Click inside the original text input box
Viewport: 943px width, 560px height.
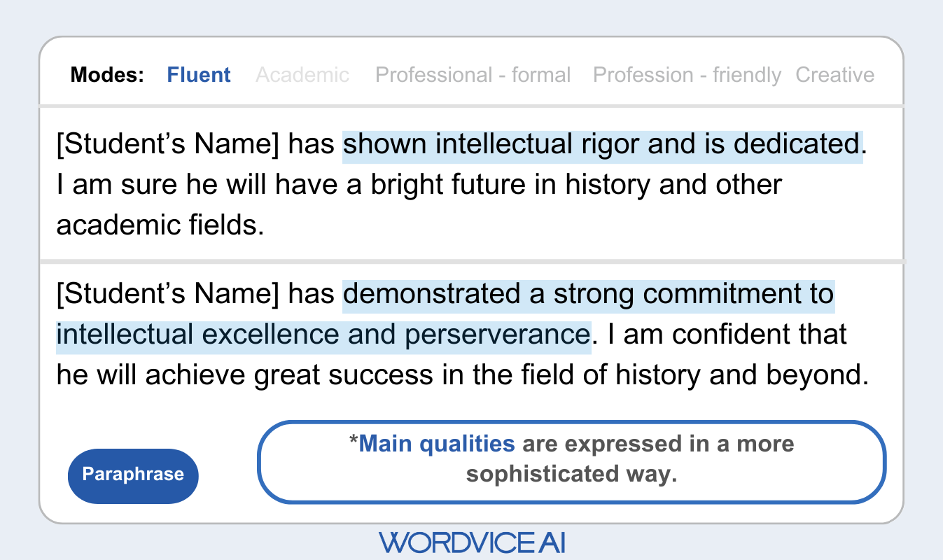coord(472,185)
